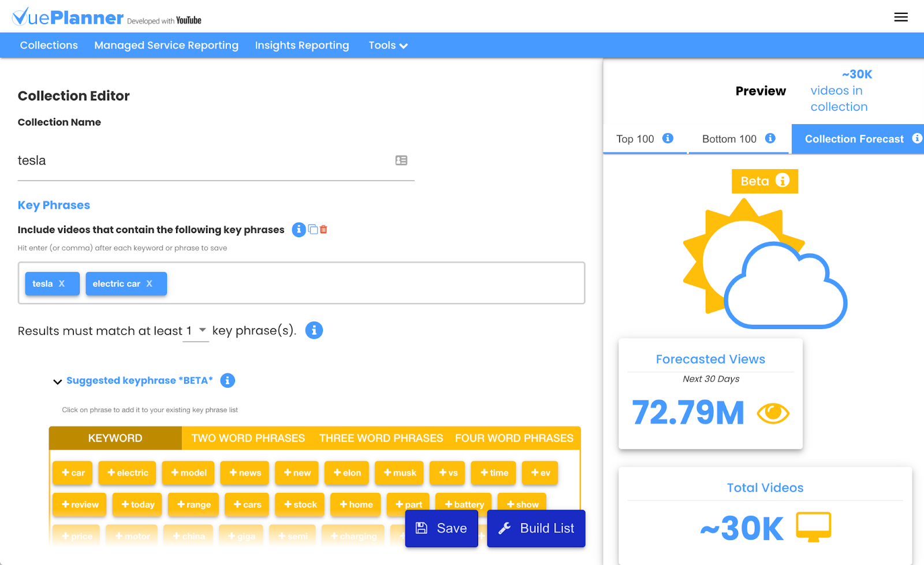Add suggested keyword range
The width and height of the screenshot is (924, 565).
click(x=193, y=504)
